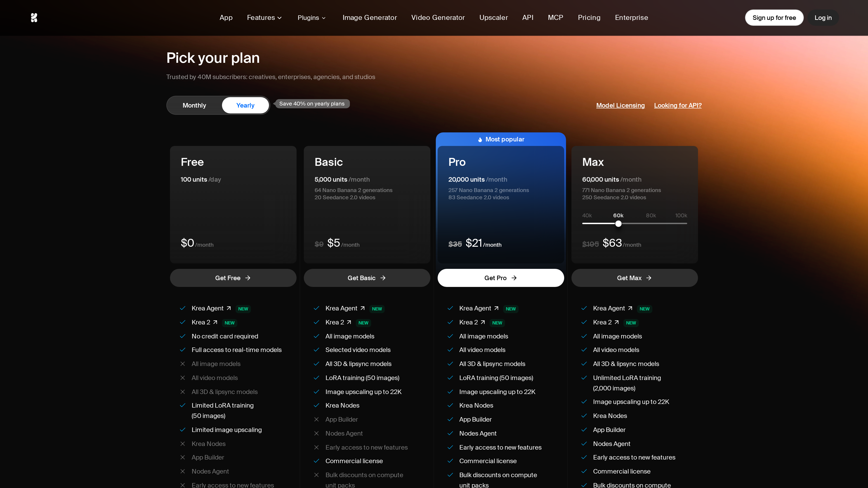Click the X mark beside All image models in Free
The image size is (868, 488).
point(183,364)
